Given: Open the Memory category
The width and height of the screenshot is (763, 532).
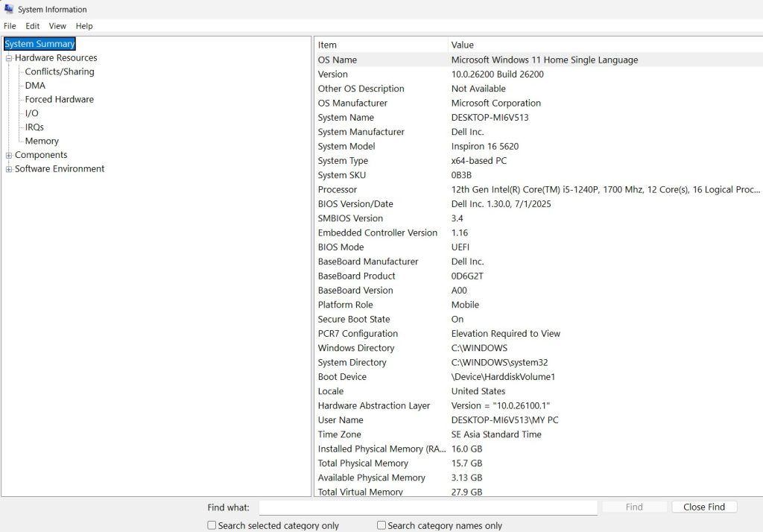Looking at the screenshot, I should (x=42, y=141).
